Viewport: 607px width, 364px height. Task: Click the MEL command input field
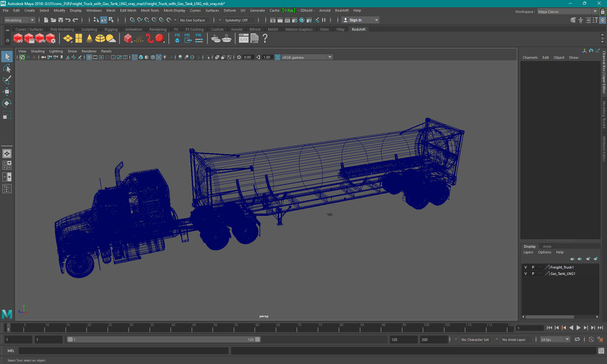[123, 351]
